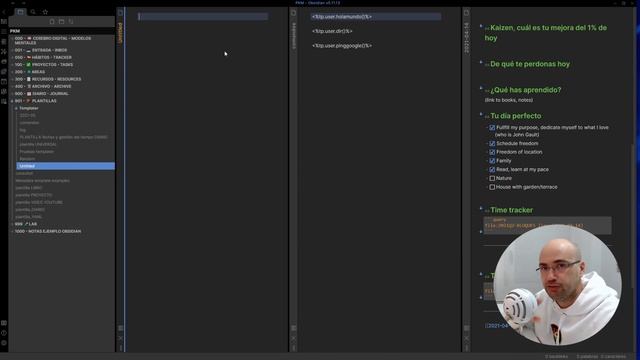Open more options of the Untitled pane
This screenshot has height=360, width=640.
(121, 348)
